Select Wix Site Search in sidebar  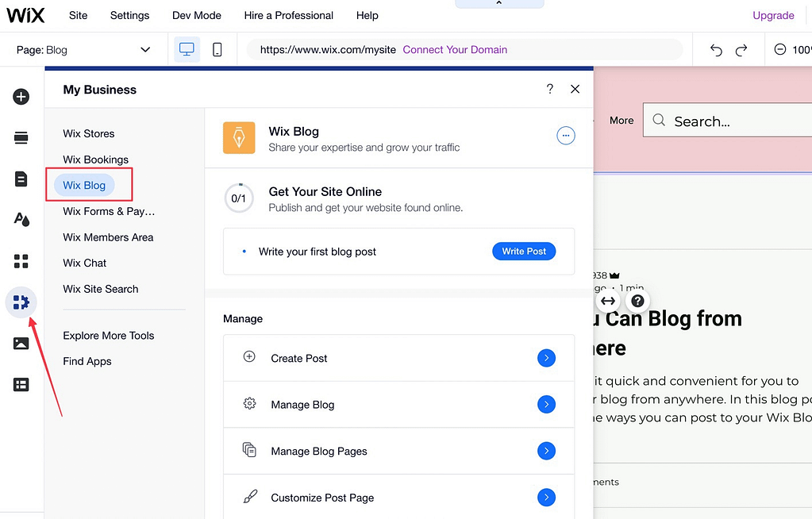click(x=101, y=289)
